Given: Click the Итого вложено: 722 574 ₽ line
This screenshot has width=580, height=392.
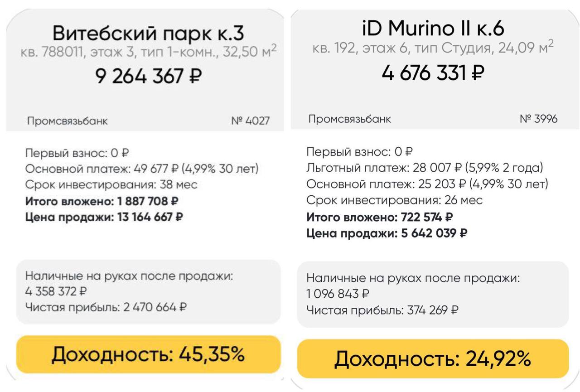Looking at the screenshot, I should pyautogui.click(x=380, y=217).
